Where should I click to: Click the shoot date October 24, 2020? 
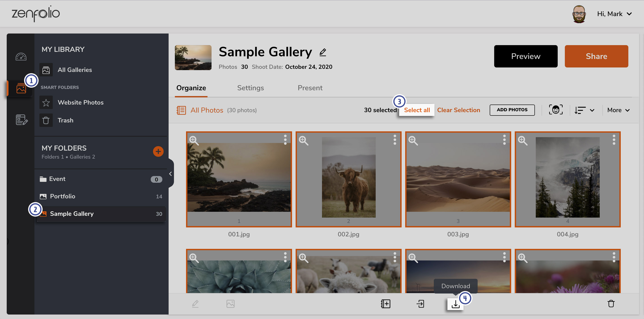tap(309, 67)
